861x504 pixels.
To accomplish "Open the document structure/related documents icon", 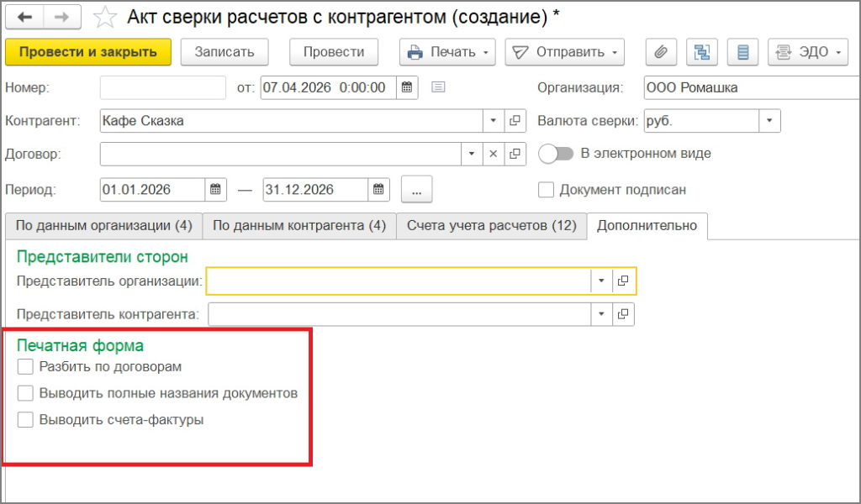I will point(701,52).
